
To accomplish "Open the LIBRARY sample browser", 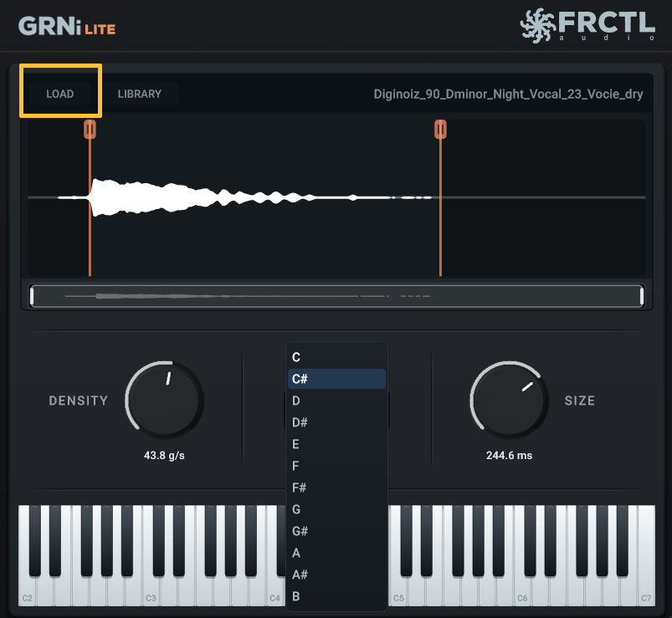I will coord(140,94).
